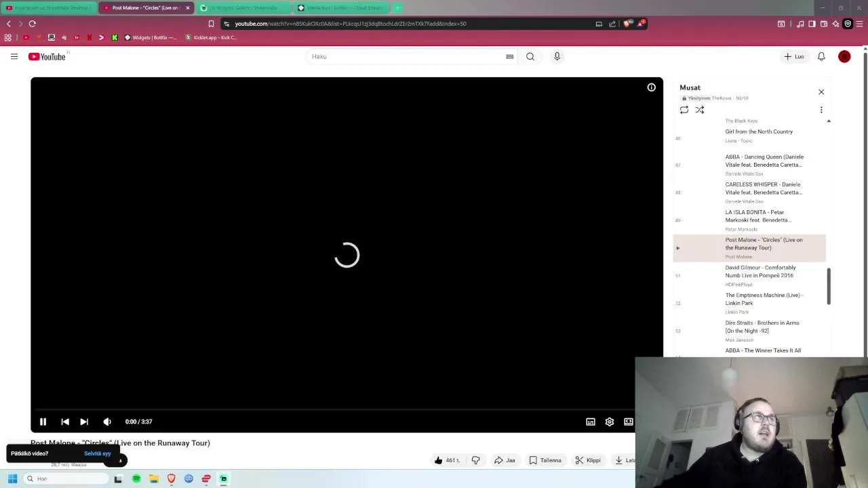
Task: Open YouTube notifications bell
Action: click(821, 56)
